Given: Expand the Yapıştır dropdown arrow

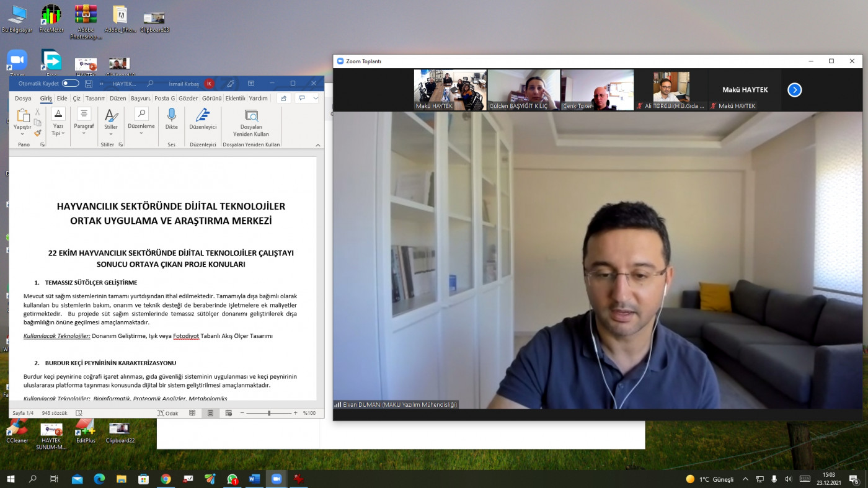Looking at the screenshot, I should pyautogui.click(x=22, y=134).
